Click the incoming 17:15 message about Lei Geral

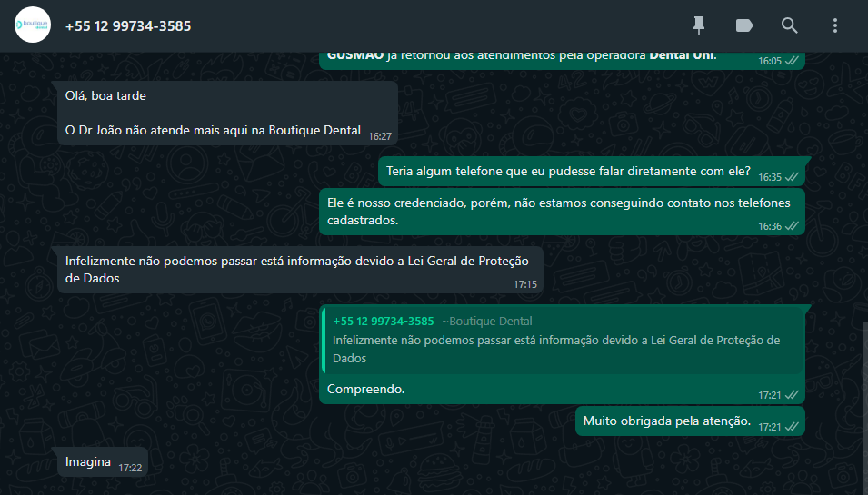pyautogui.click(x=294, y=270)
